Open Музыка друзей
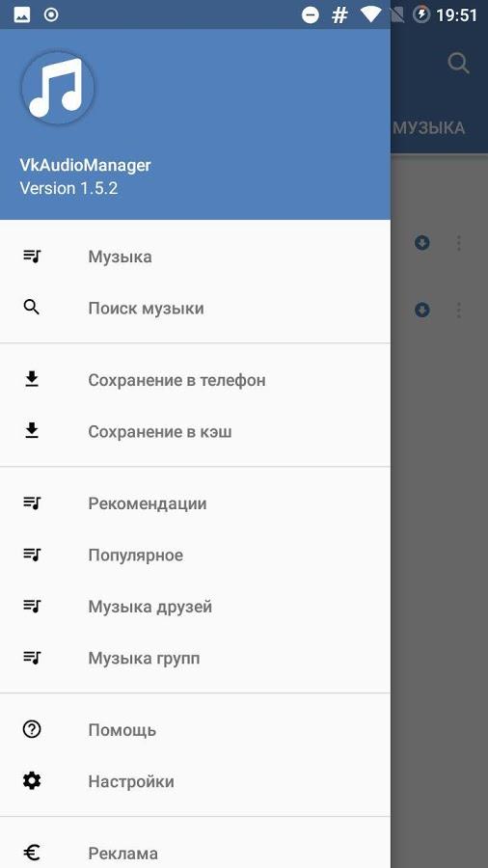 (x=195, y=607)
